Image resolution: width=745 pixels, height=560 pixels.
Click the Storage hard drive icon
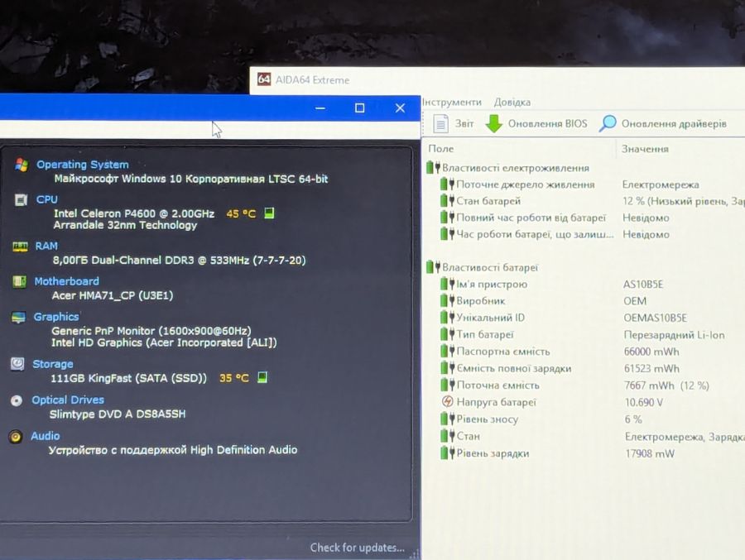pyautogui.click(x=17, y=364)
